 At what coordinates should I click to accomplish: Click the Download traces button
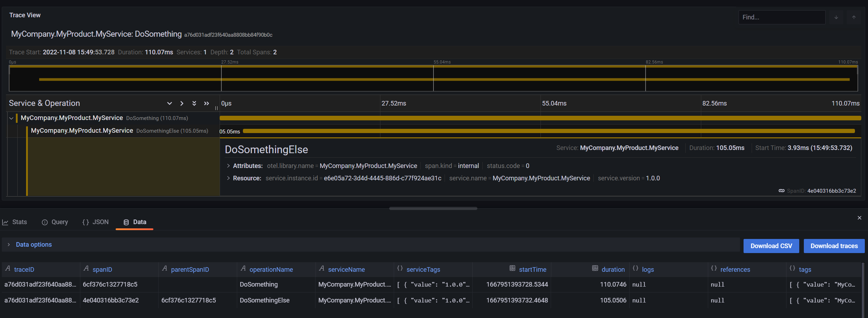[x=834, y=246]
